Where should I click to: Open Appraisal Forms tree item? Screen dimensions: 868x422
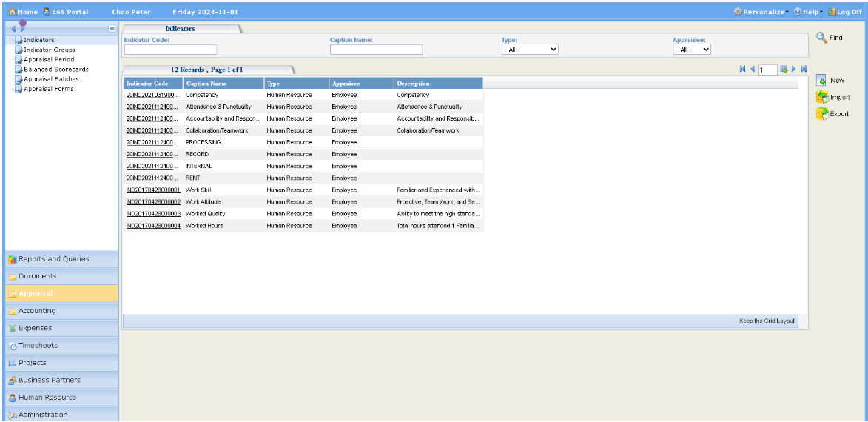pyautogui.click(x=49, y=89)
